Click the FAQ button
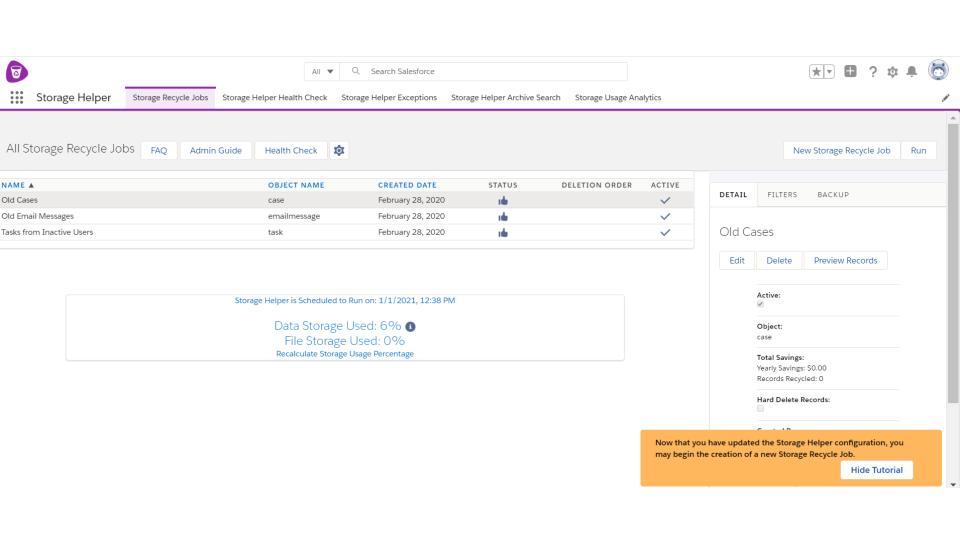 click(x=159, y=150)
